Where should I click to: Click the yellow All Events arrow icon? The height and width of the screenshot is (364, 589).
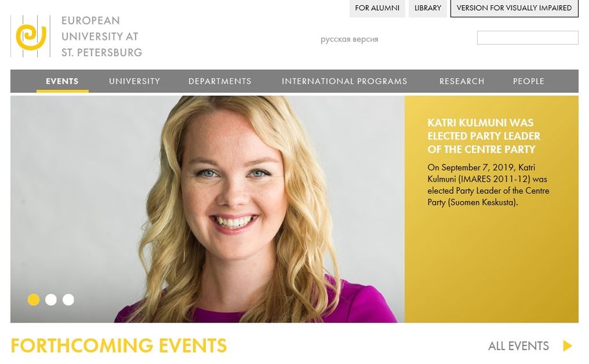568,345
